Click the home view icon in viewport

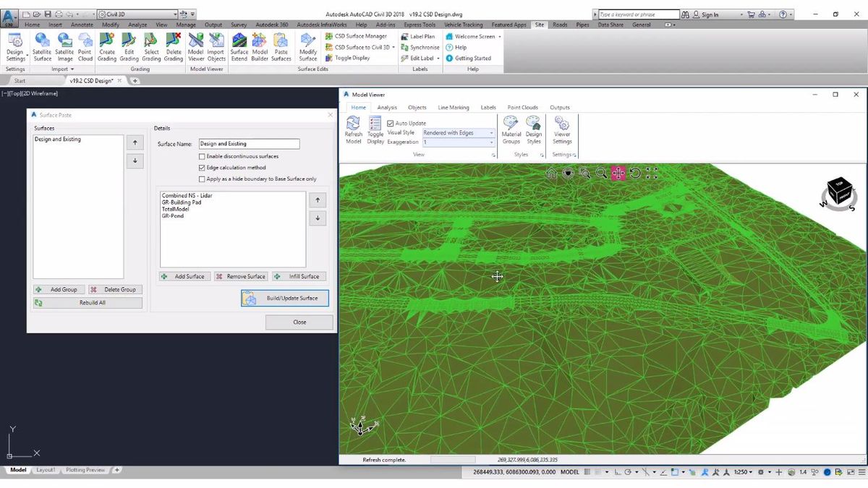552,173
